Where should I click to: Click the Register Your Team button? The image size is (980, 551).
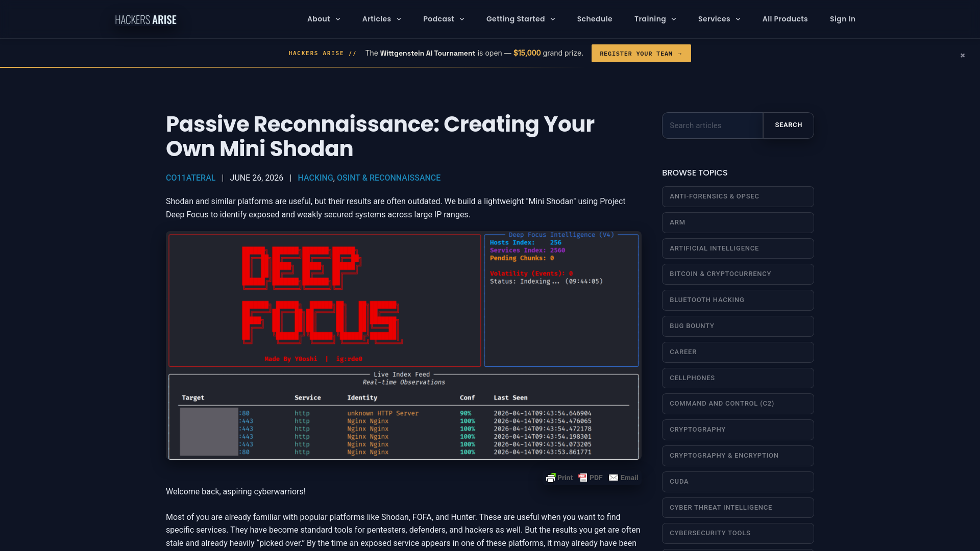coord(641,54)
